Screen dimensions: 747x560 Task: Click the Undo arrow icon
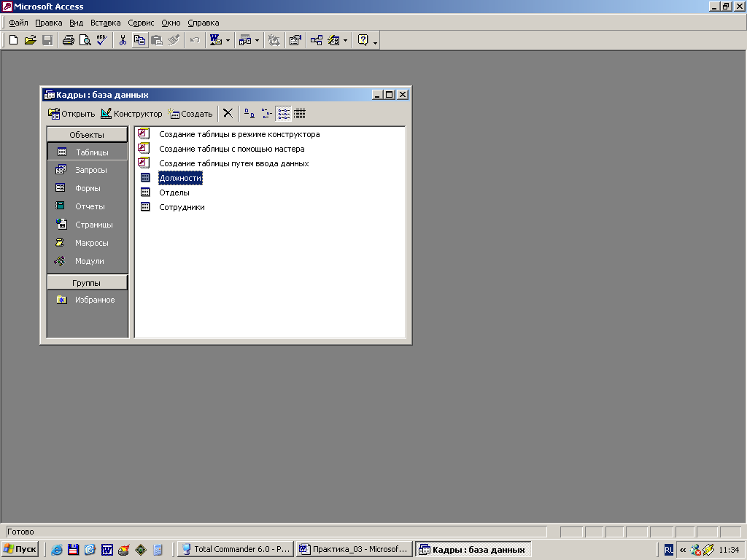(x=194, y=40)
